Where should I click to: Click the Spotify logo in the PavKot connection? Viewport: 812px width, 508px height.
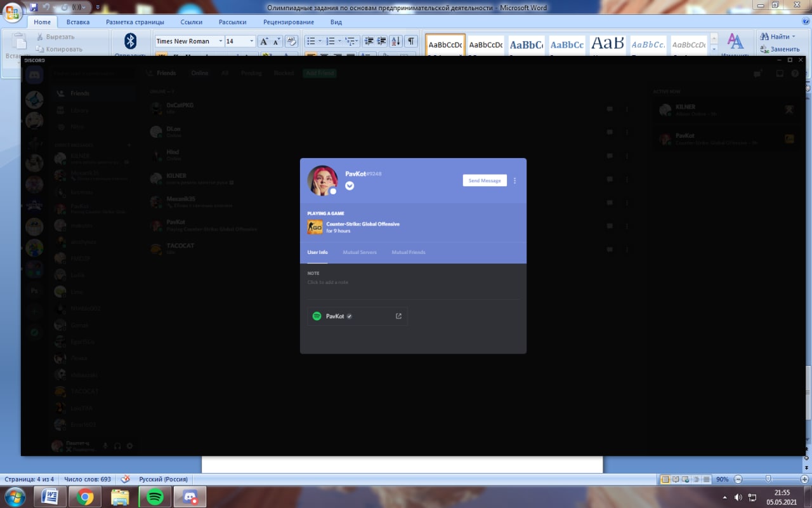(x=317, y=316)
